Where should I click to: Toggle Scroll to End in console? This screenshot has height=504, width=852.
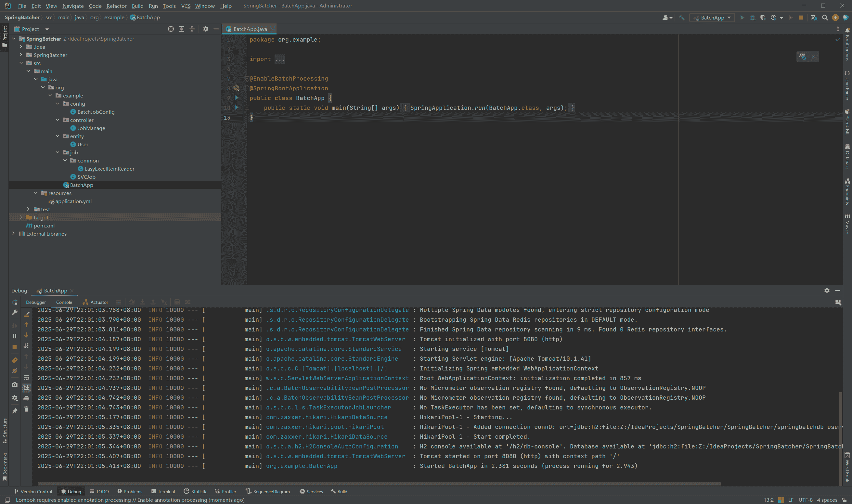pyautogui.click(x=26, y=388)
